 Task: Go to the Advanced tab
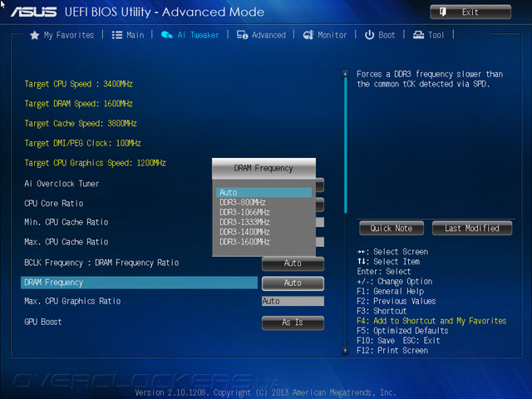click(x=261, y=35)
